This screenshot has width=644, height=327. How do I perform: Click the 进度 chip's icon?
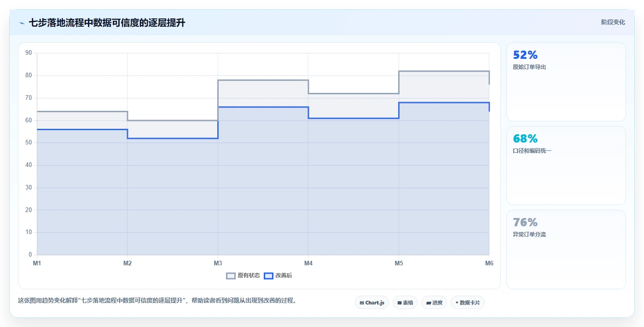[429, 303]
